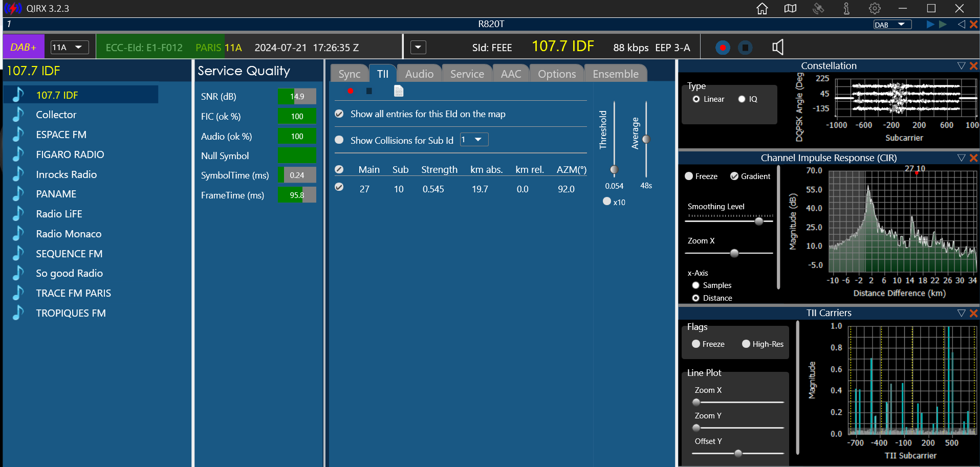Select FIGARO RADIO service
This screenshot has height=467, width=980.
point(70,154)
